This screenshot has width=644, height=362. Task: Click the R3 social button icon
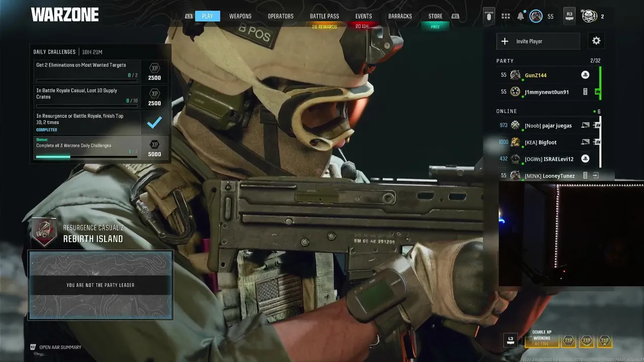click(x=569, y=16)
